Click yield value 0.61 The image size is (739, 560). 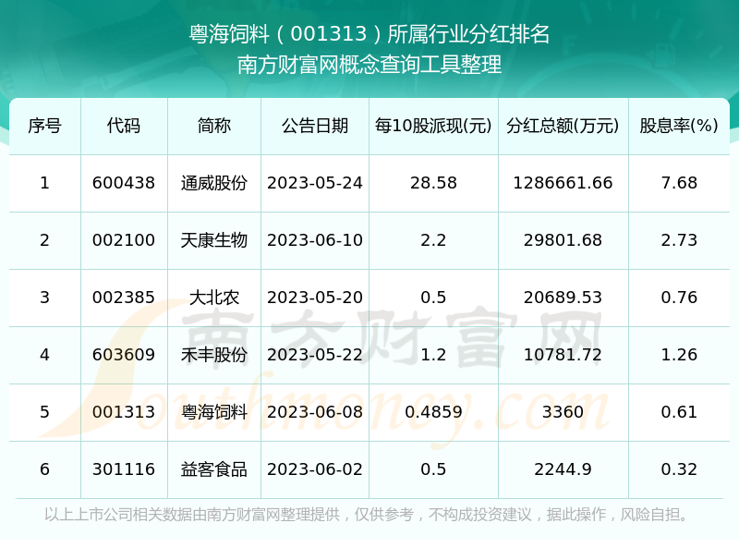679,412
